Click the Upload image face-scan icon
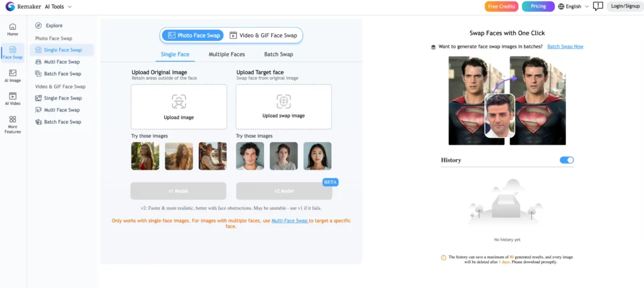 (179, 101)
